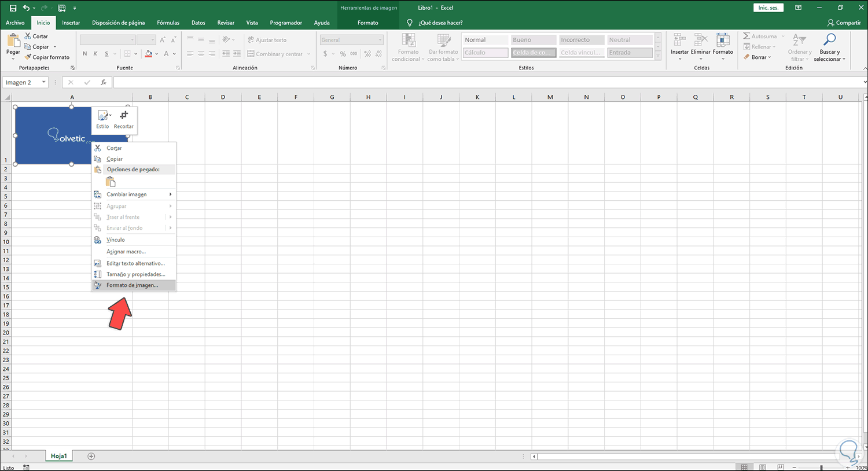Click Dar formato como tabla icon
Viewport: 868px width, 471px height.
[444, 40]
